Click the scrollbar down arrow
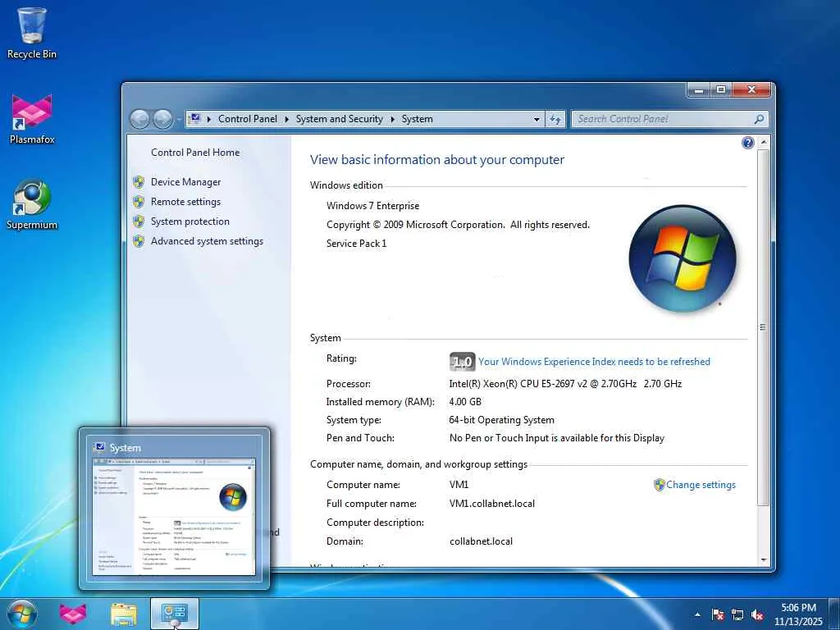This screenshot has height=630, width=840. (764, 559)
